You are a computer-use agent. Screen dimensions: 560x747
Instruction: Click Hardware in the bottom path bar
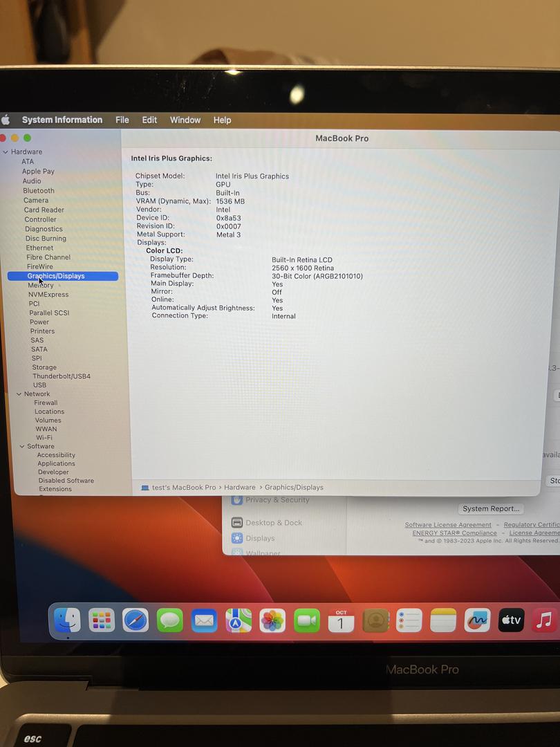click(239, 488)
